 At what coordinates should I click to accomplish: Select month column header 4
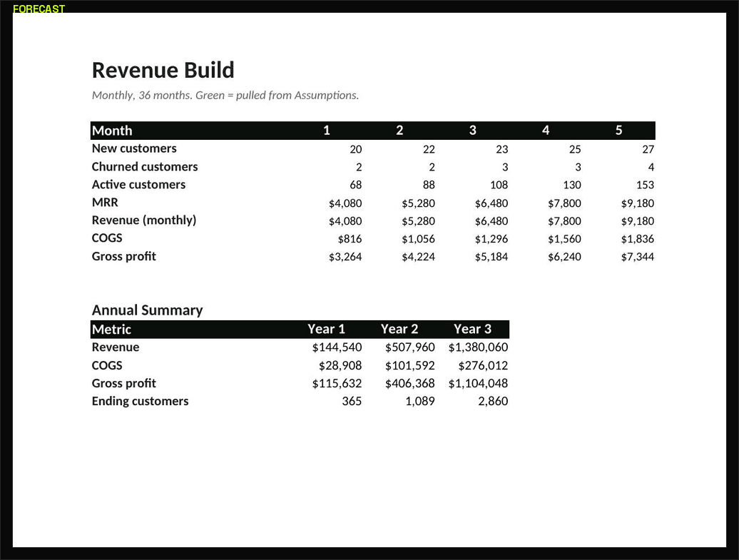[546, 131]
